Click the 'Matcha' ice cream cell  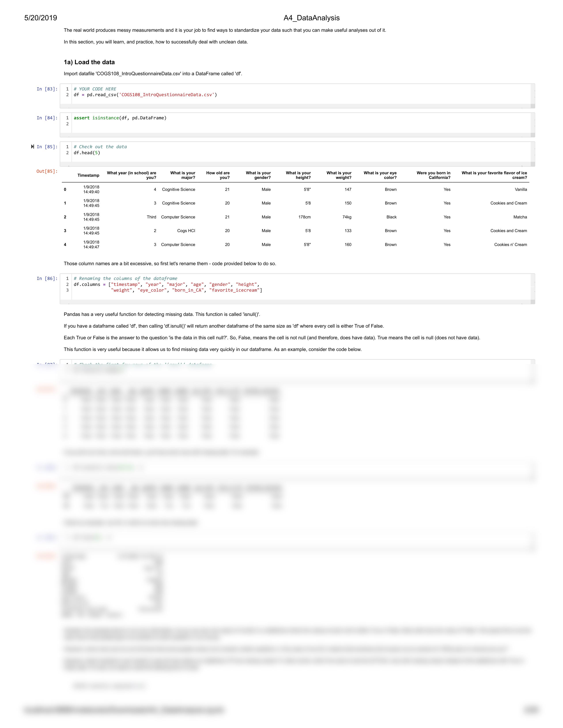coord(520,217)
